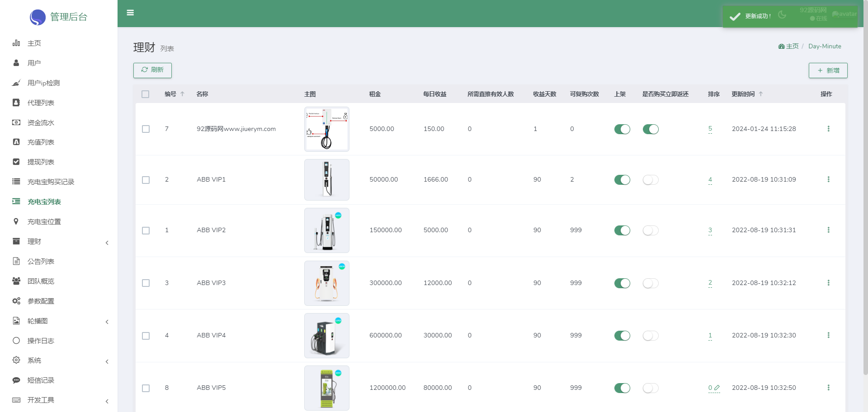The height and width of the screenshot is (412, 868).
Task: Open ABB VIP5 charger thumbnail
Action: [327, 388]
